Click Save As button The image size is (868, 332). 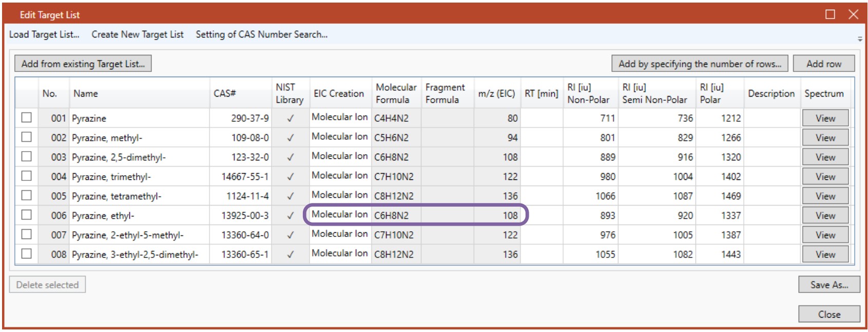pyautogui.click(x=828, y=285)
